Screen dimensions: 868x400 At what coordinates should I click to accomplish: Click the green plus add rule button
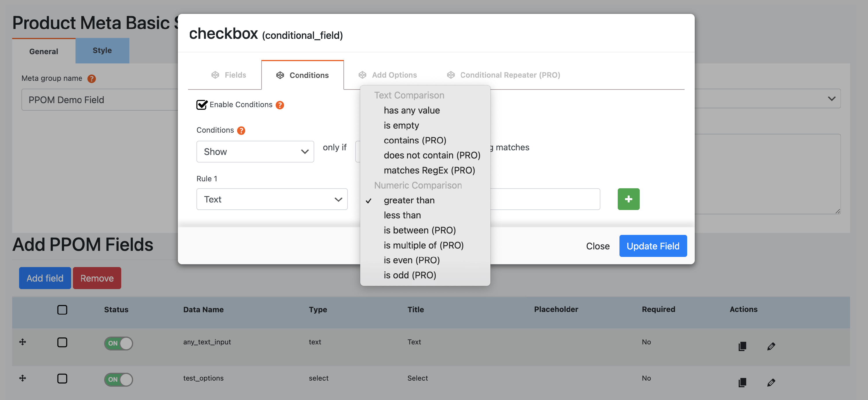[628, 199]
